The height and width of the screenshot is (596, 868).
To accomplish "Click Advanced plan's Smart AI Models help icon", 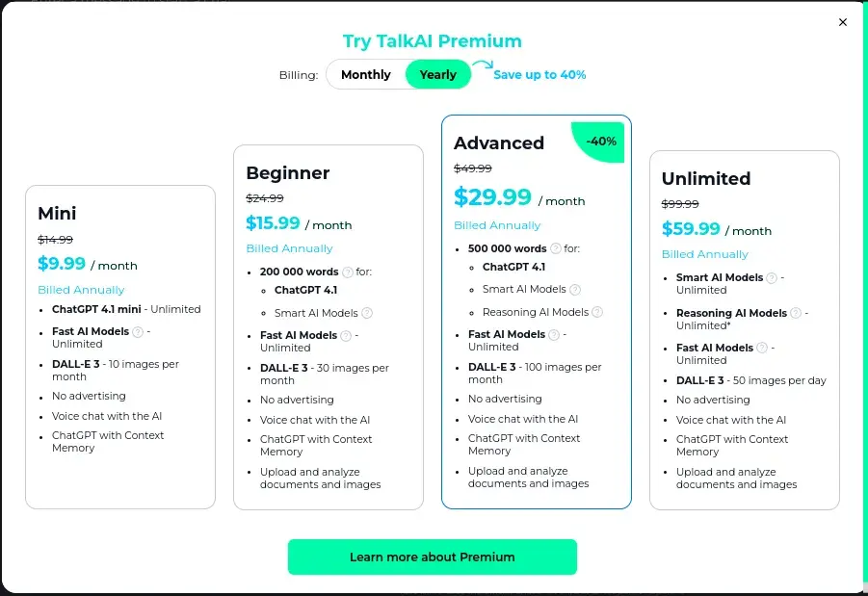I will [575, 289].
